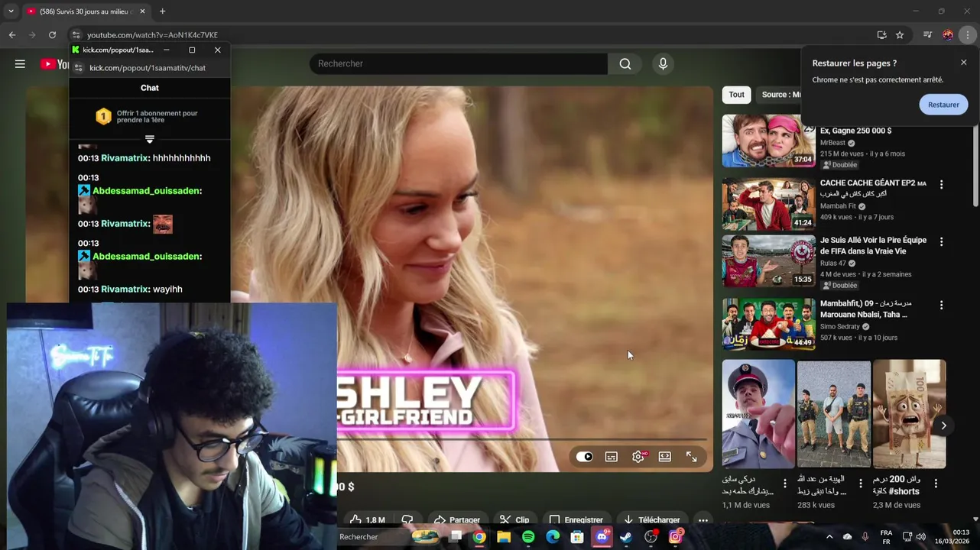Open Spotify from the taskbar
The height and width of the screenshot is (550, 980).
pyautogui.click(x=528, y=537)
